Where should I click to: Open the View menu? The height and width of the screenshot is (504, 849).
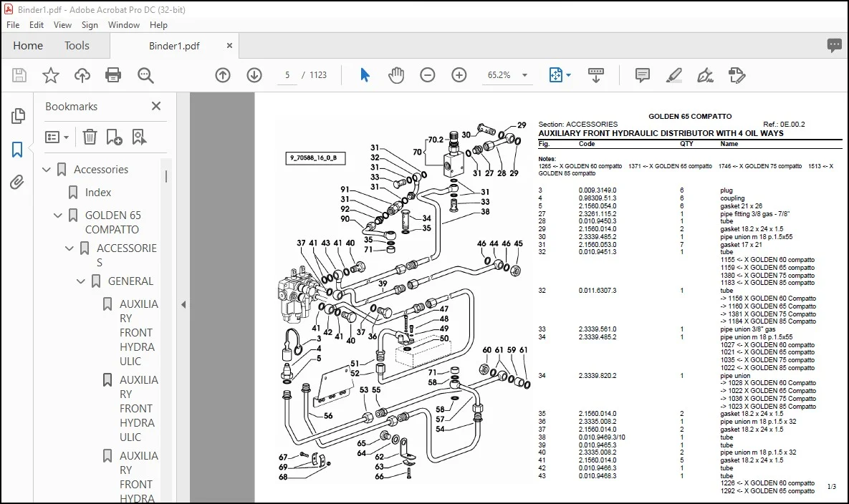click(62, 25)
